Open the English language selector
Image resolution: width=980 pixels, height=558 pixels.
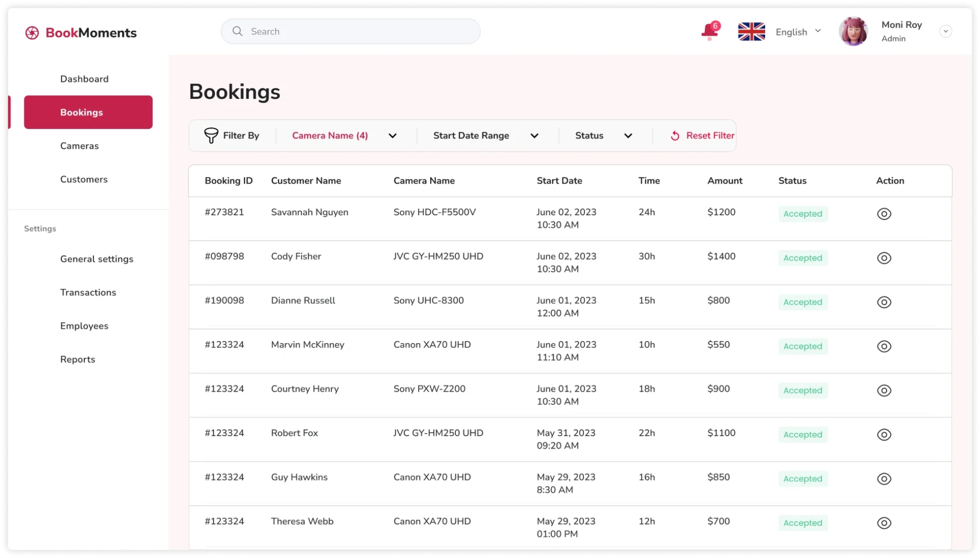tap(798, 32)
